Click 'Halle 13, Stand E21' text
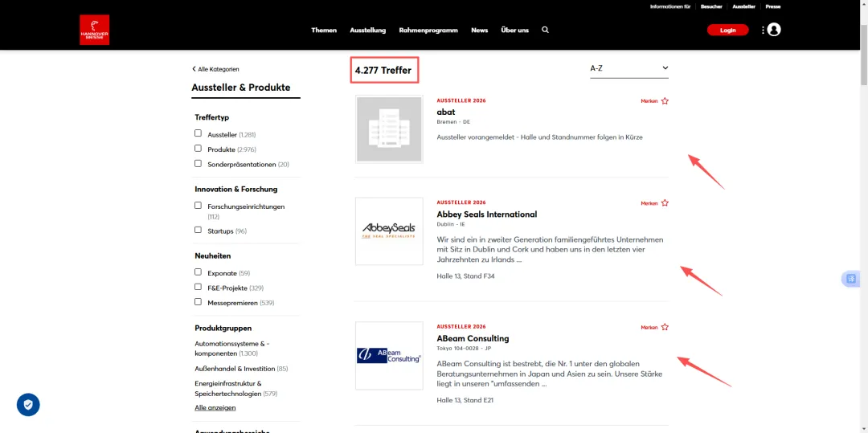The height and width of the screenshot is (433, 868). (x=465, y=400)
